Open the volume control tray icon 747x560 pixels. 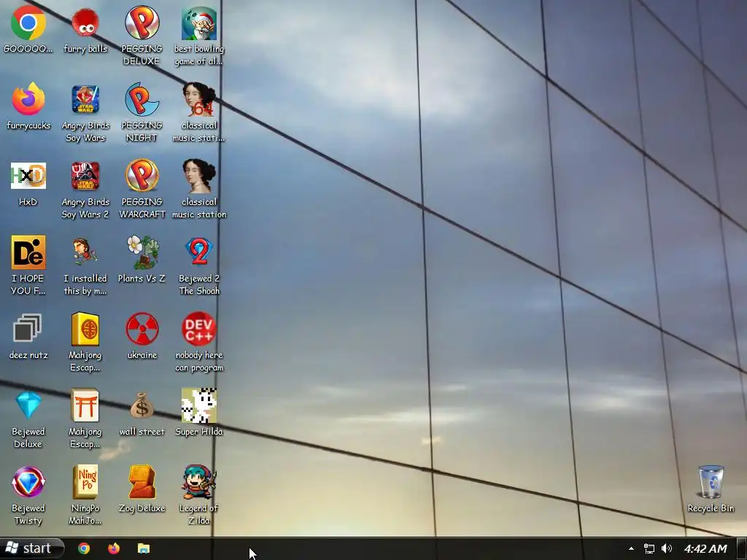click(667, 548)
